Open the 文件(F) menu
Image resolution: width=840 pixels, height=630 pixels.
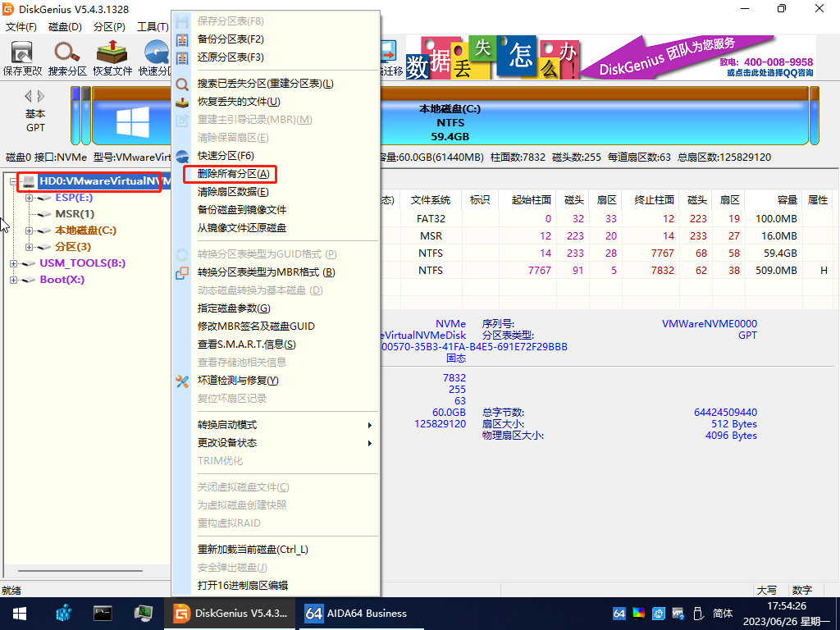point(21,27)
